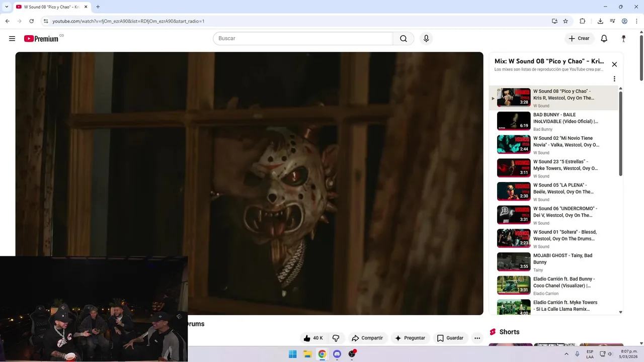644x362 pixels.
Task: Open the Windows Start menu
Action: pos(292,354)
